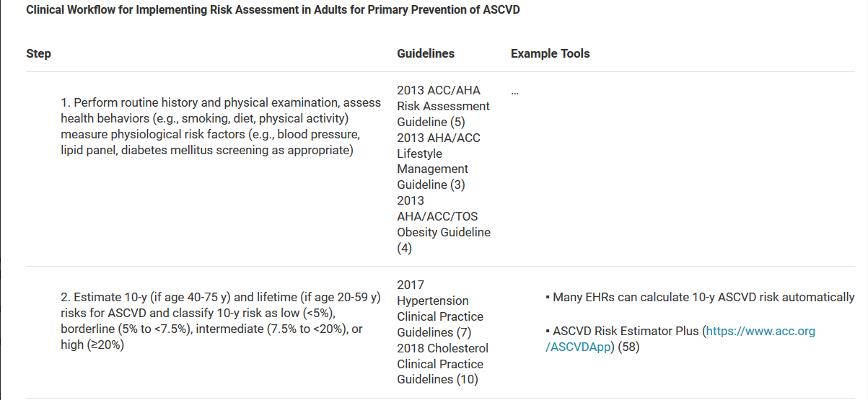Open the acc.org ASCVDApp link
This screenshot has height=400, width=868.
pos(760,332)
